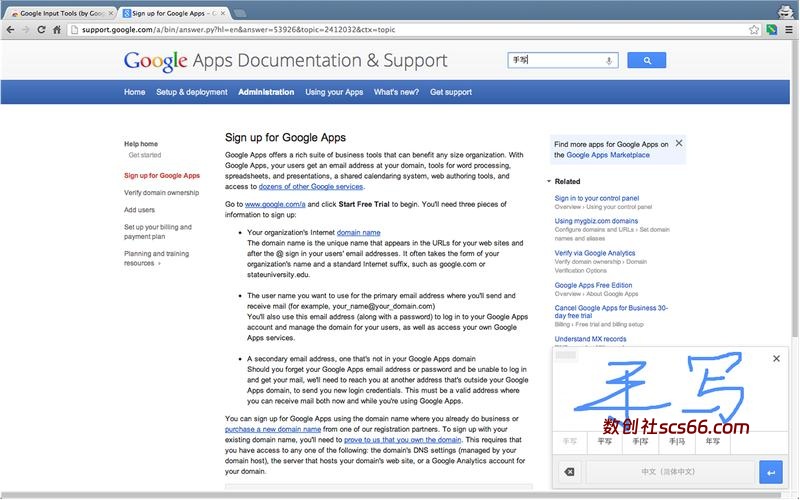Open the Setup & deployment menu

191,92
